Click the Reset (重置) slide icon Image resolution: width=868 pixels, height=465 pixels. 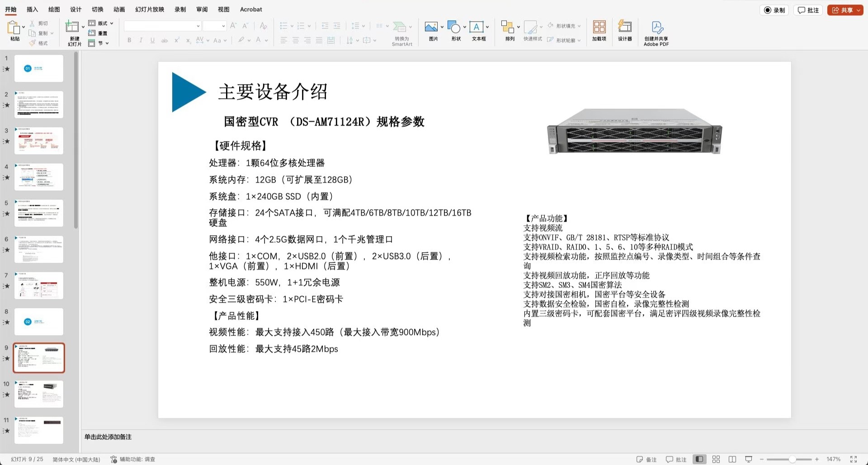tap(92, 33)
